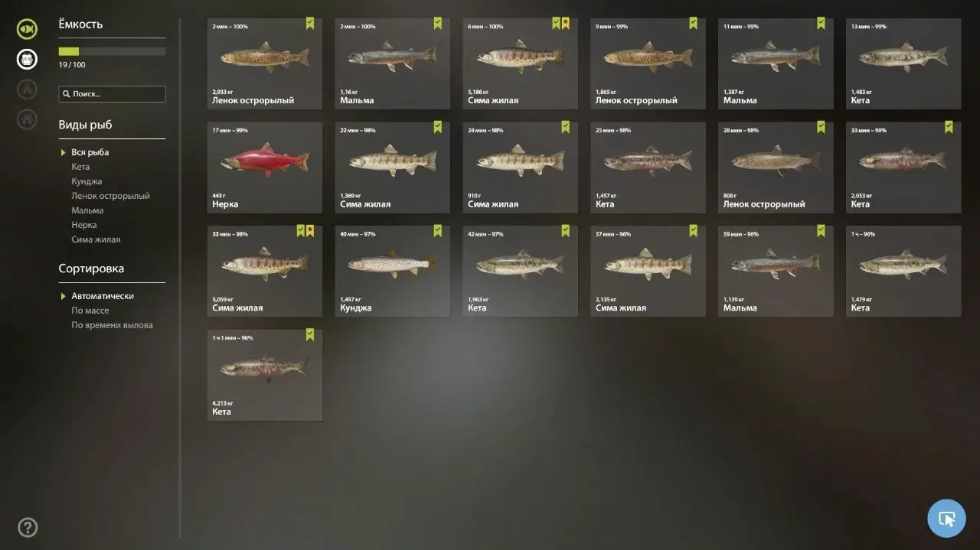The width and height of the screenshot is (980, 550).
Task: Open the fish keepnet icon in sidebar
Action: (27, 30)
